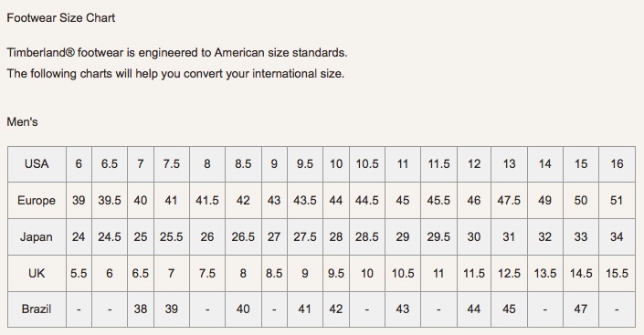Click the USA row header cell

pos(37,164)
